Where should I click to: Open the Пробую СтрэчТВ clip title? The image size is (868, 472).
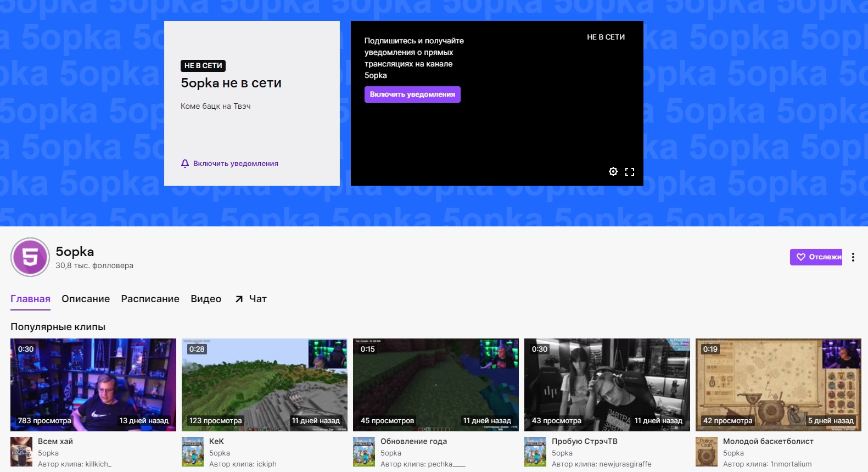pyautogui.click(x=585, y=441)
